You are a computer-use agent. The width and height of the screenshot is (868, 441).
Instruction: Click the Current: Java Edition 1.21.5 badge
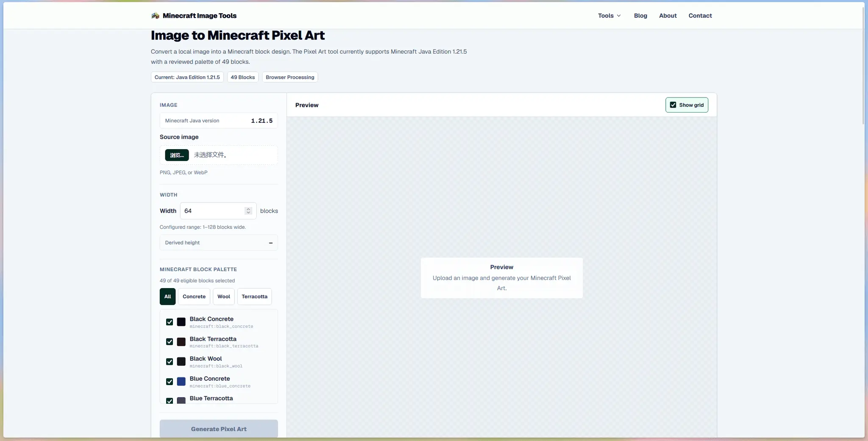click(x=187, y=77)
